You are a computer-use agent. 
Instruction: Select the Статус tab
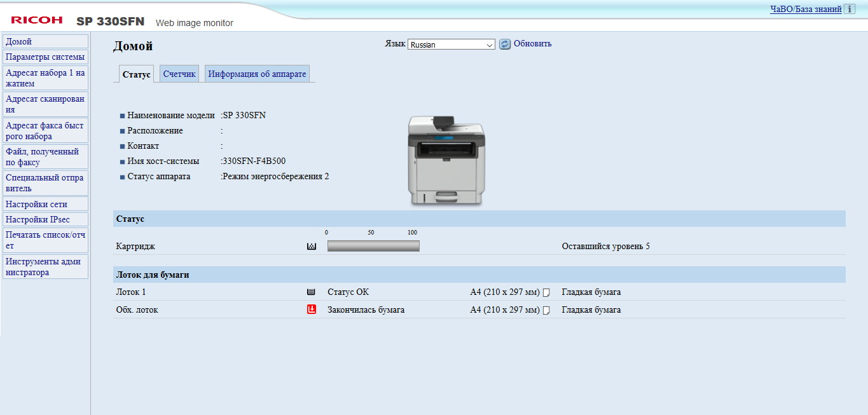pos(136,74)
